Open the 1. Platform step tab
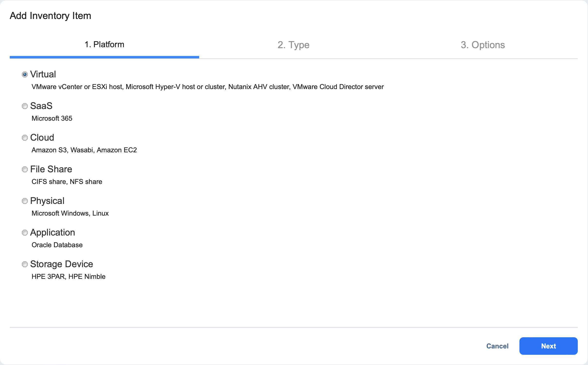Image resolution: width=588 pixels, height=365 pixels. [104, 45]
